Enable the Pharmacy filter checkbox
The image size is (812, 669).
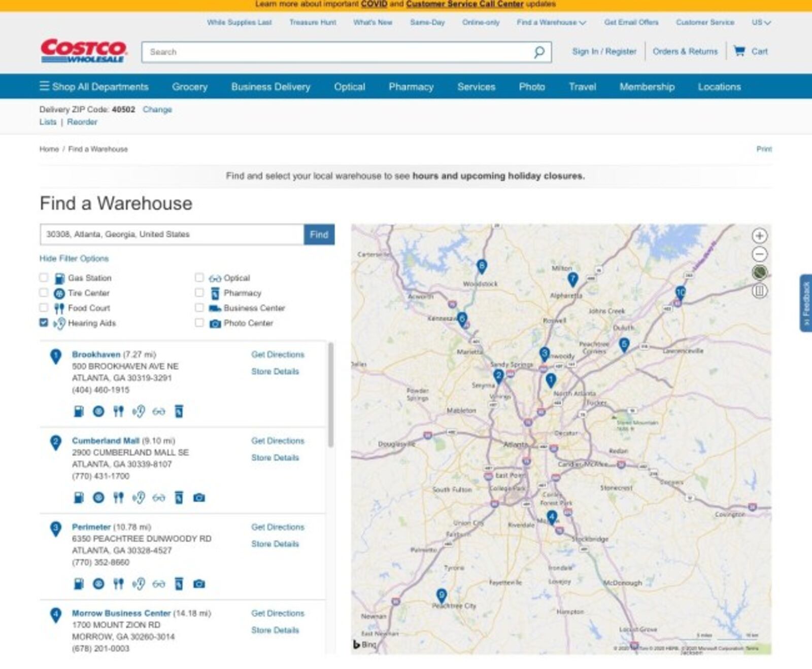pyautogui.click(x=199, y=293)
